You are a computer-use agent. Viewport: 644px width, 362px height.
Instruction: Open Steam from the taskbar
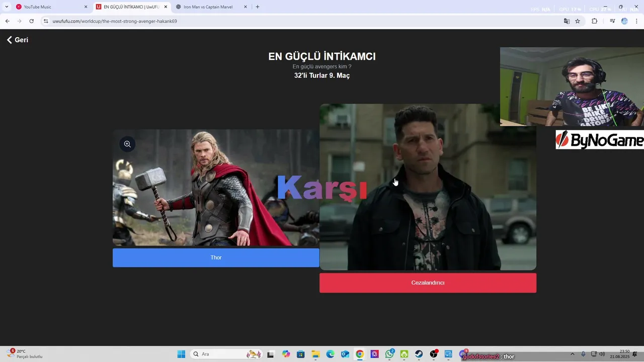[419, 354]
